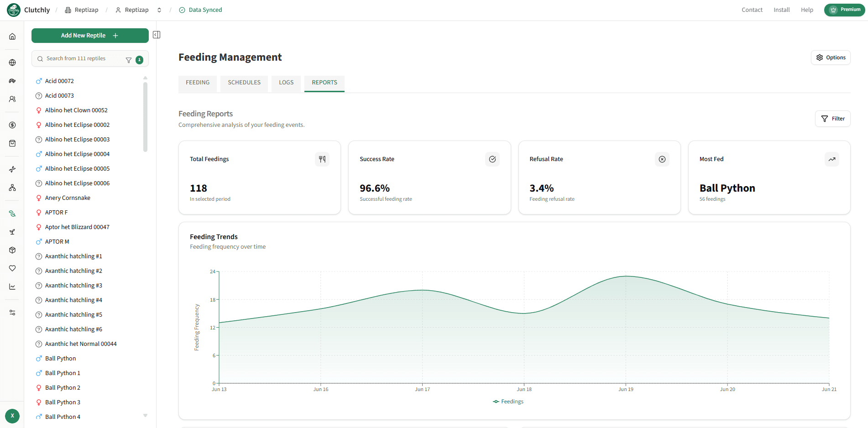Open the heart icon in the sidebar
Image resolution: width=868 pixels, height=428 pixels.
pos(12,268)
